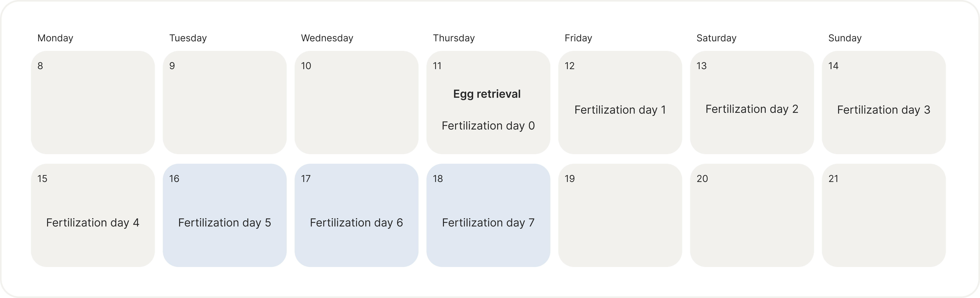Click the Fertilization day 0 label
The image size is (980, 298).
click(488, 126)
